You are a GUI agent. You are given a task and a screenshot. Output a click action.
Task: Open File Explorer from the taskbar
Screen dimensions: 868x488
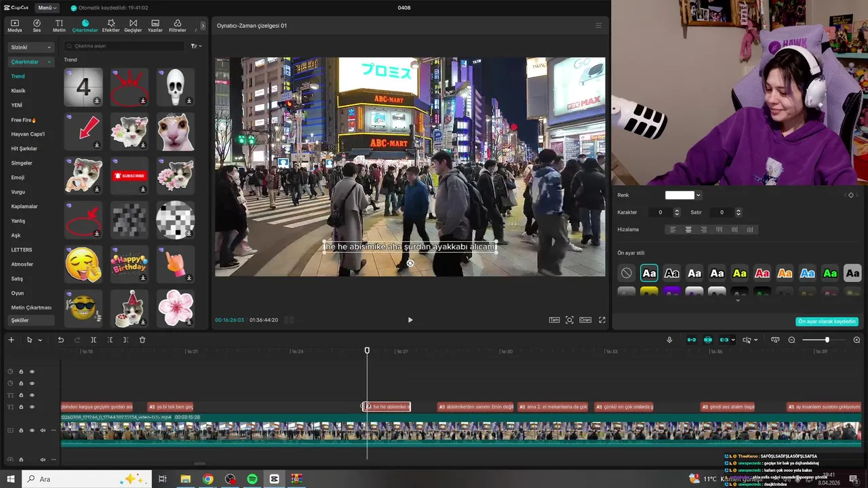point(185,479)
